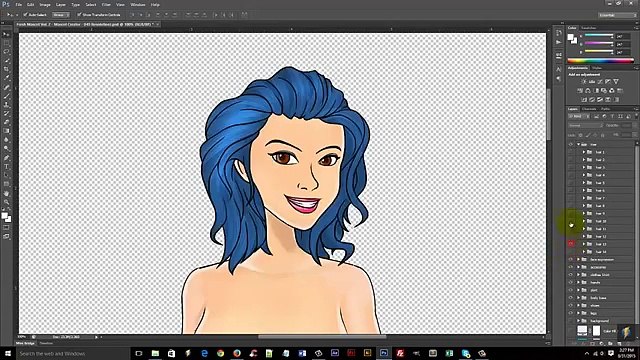Select the Eraser tool

[x=6, y=122]
